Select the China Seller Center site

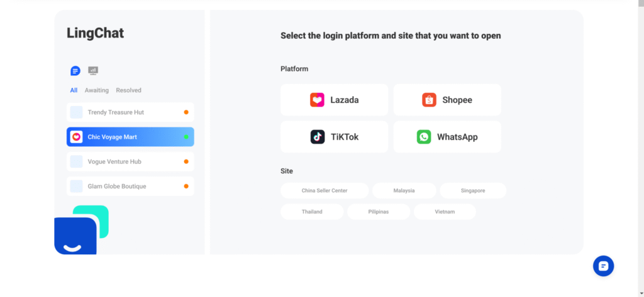325,191
